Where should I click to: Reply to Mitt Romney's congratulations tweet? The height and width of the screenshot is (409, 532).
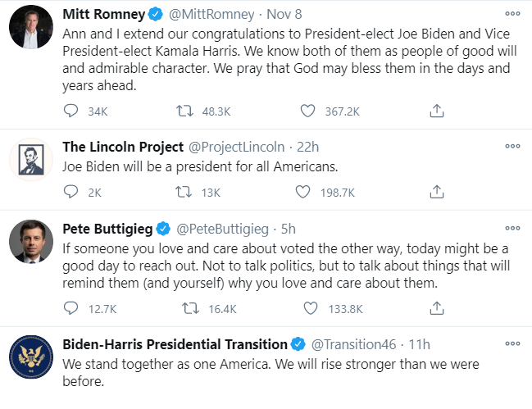[71, 110]
